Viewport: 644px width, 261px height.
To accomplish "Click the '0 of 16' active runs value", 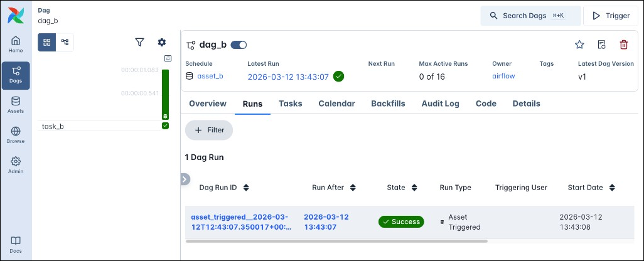I will pyautogui.click(x=432, y=77).
